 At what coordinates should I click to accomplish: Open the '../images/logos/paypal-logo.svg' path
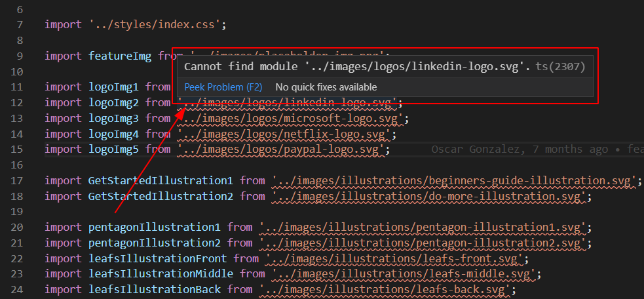281,149
